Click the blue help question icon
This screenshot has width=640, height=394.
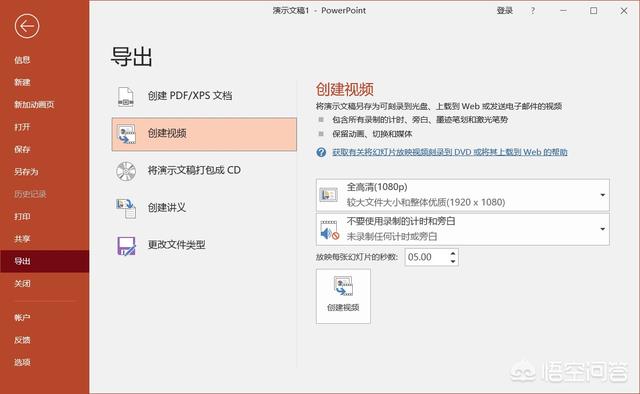tap(321, 152)
